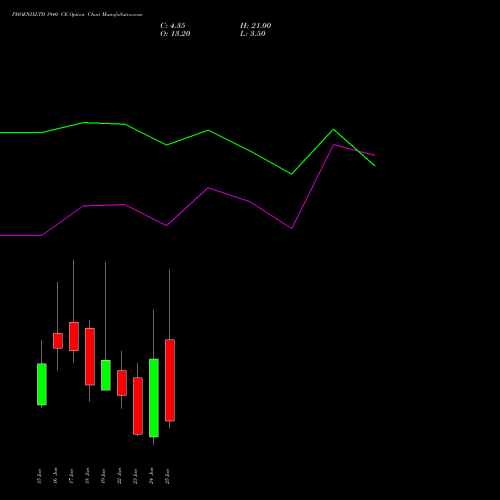Click the x-axis date label for day 22
The image size is (500, 500).
click(119, 476)
